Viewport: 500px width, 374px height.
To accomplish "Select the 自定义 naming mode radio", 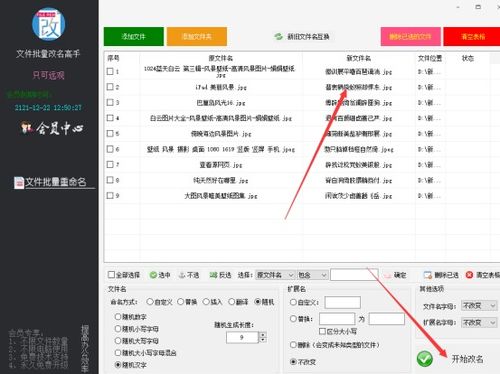I will (150, 302).
